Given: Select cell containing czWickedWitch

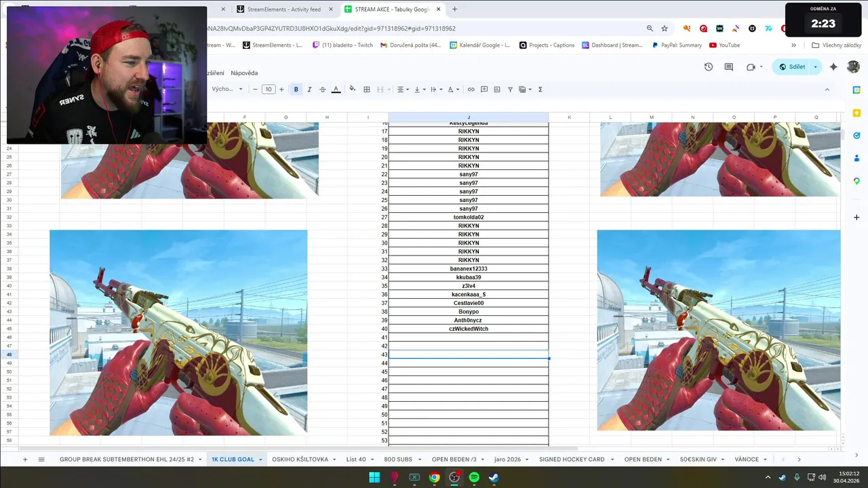Looking at the screenshot, I should (x=469, y=329).
